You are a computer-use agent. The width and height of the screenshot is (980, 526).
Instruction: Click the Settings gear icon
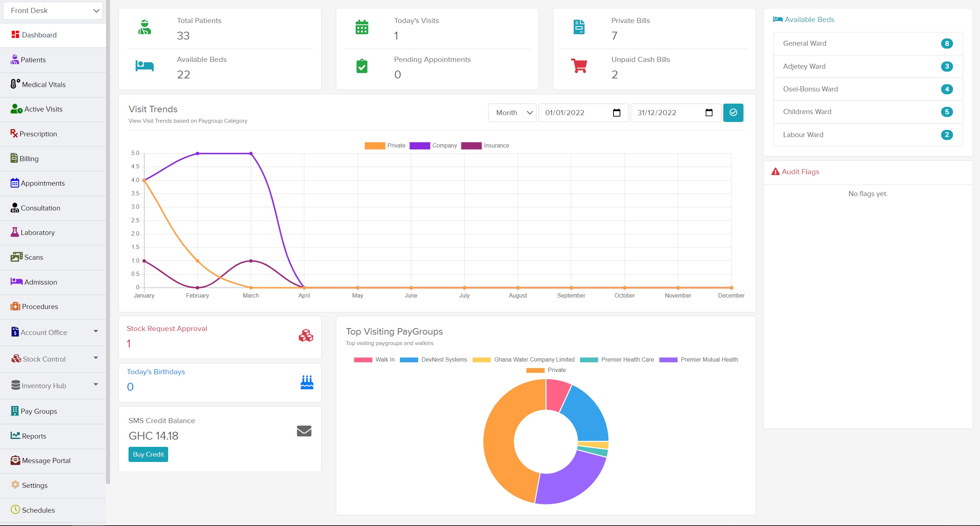tap(15, 485)
